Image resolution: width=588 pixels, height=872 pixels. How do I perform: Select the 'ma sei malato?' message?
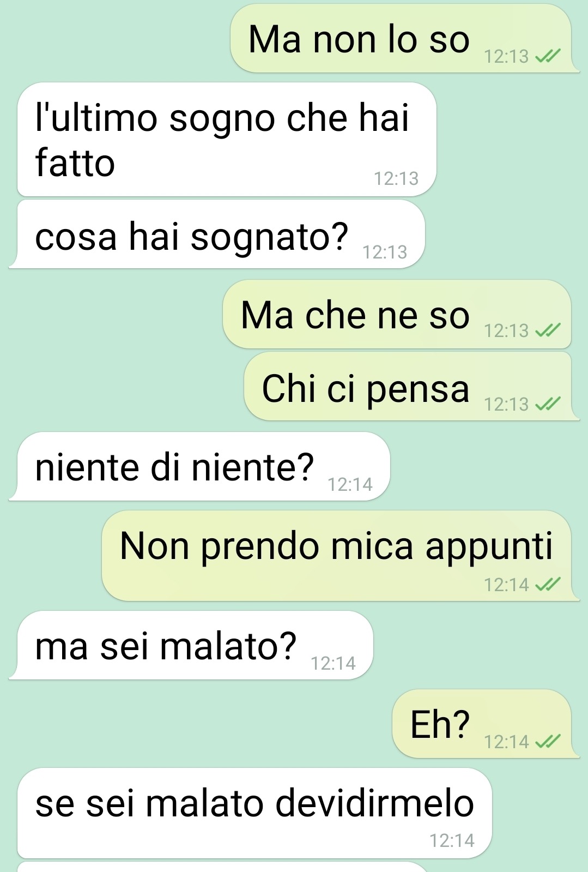191,645
